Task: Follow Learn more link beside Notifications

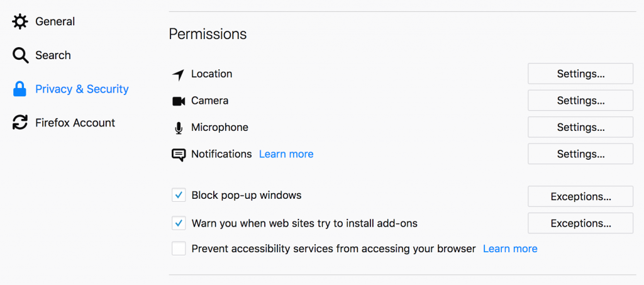Action: click(x=286, y=154)
